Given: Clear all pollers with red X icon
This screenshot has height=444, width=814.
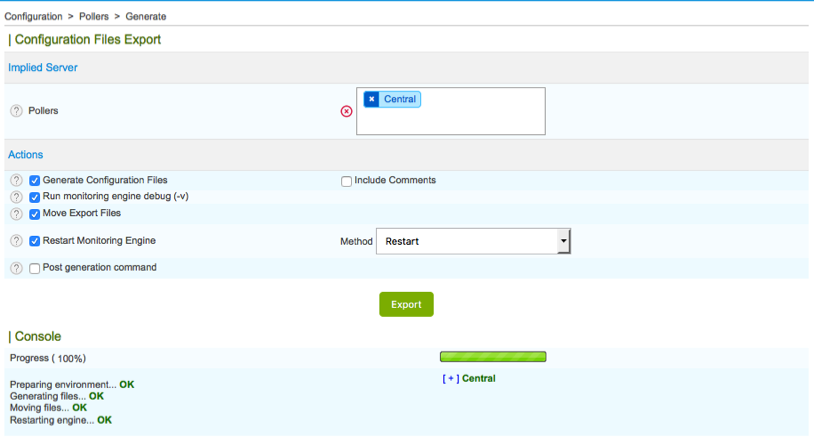Looking at the screenshot, I should pyautogui.click(x=347, y=111).
